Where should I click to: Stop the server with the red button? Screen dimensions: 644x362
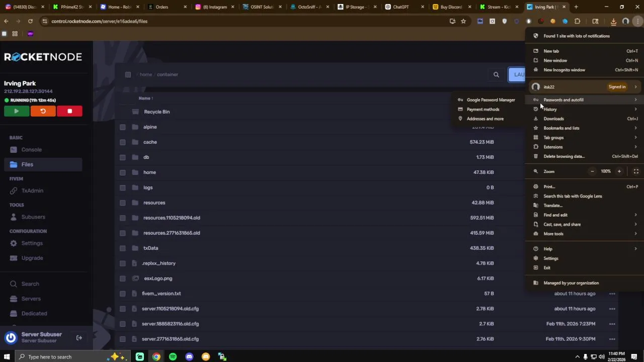pos(69,111)
